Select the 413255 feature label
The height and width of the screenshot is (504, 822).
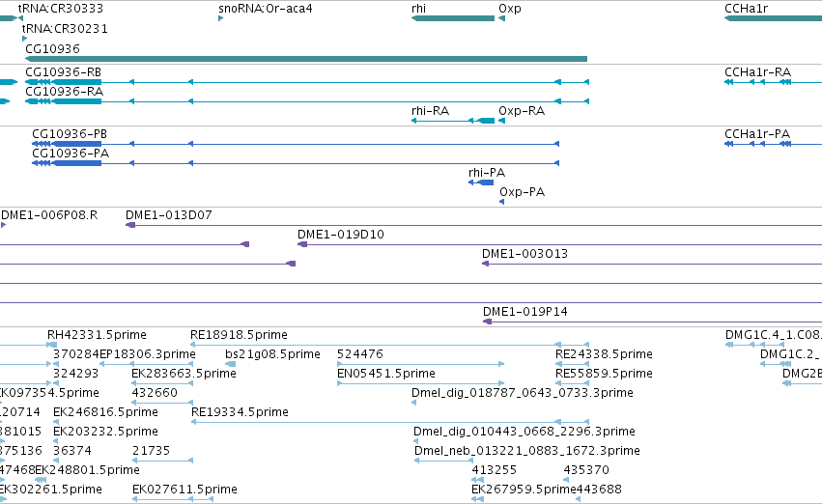click(x=495, y=470)
